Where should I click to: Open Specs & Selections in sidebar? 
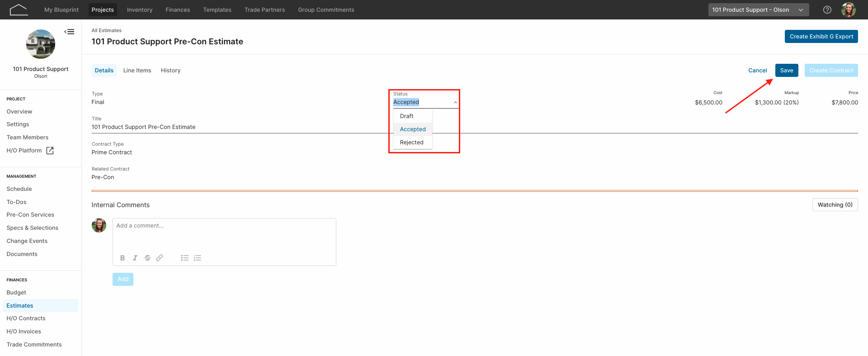(x=33, y=228)
